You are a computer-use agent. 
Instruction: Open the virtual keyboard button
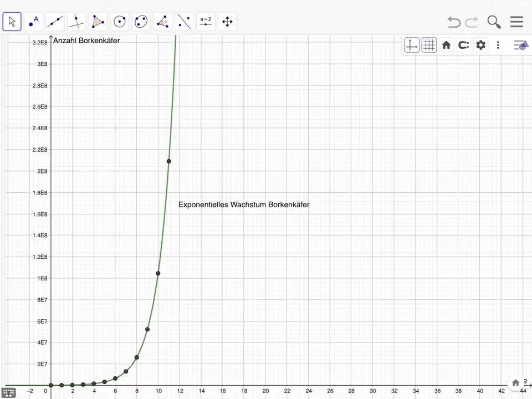pyautogui.click(x=8, y=392)
